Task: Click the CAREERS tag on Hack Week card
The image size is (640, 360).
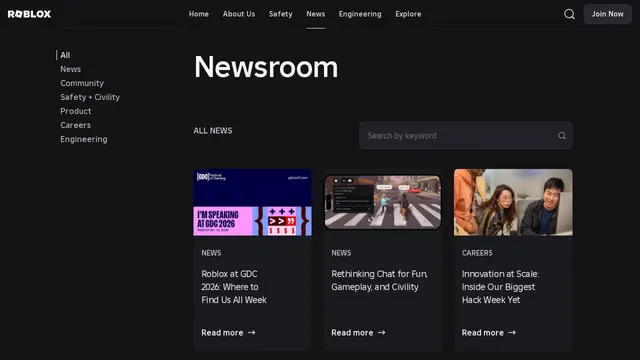Action: click(x=477, y=253)
